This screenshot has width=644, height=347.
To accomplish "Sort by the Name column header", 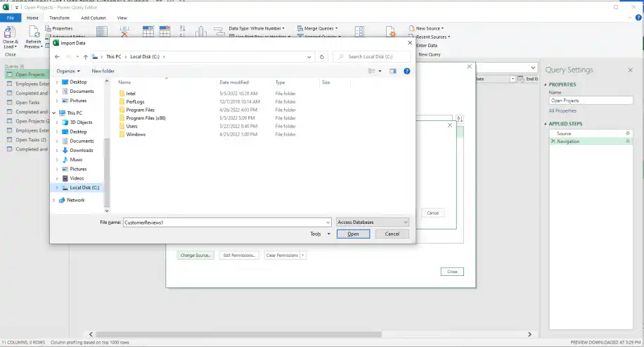I will tap(124, 82).
